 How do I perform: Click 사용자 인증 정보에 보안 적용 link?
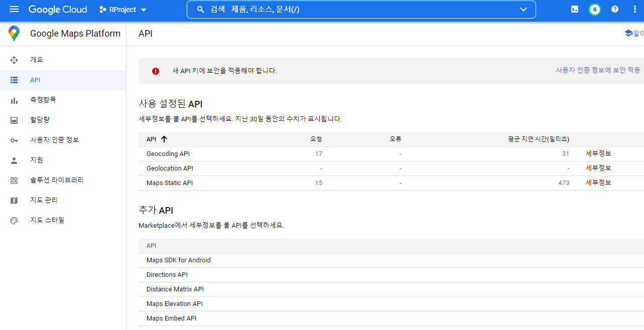click(598, 70)
